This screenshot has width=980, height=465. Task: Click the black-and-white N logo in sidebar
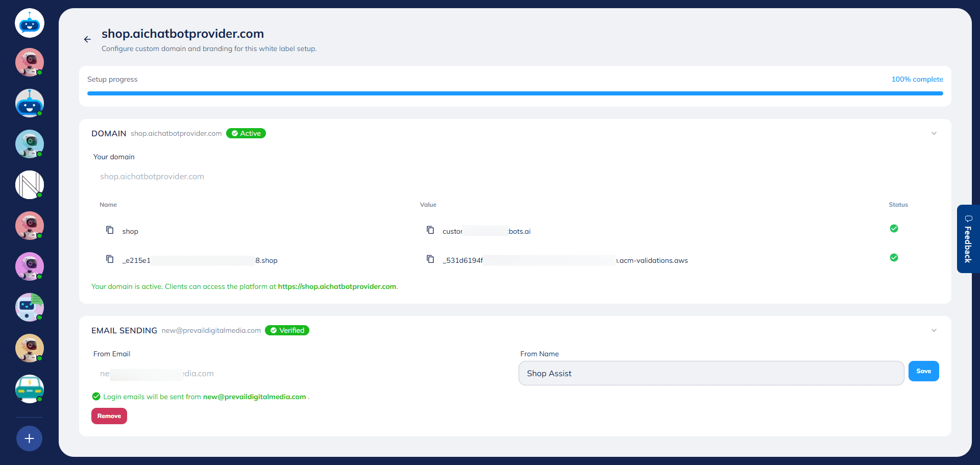(29, 184)
